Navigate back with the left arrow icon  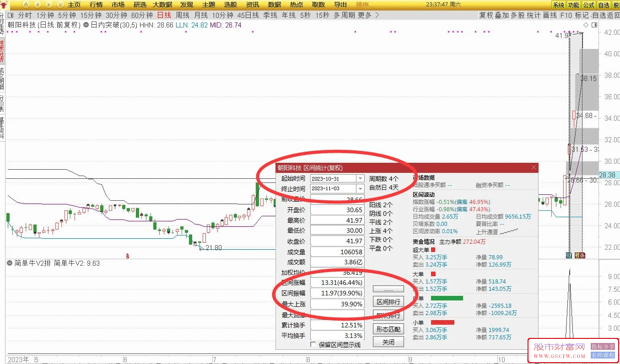[x=38, y=5]
